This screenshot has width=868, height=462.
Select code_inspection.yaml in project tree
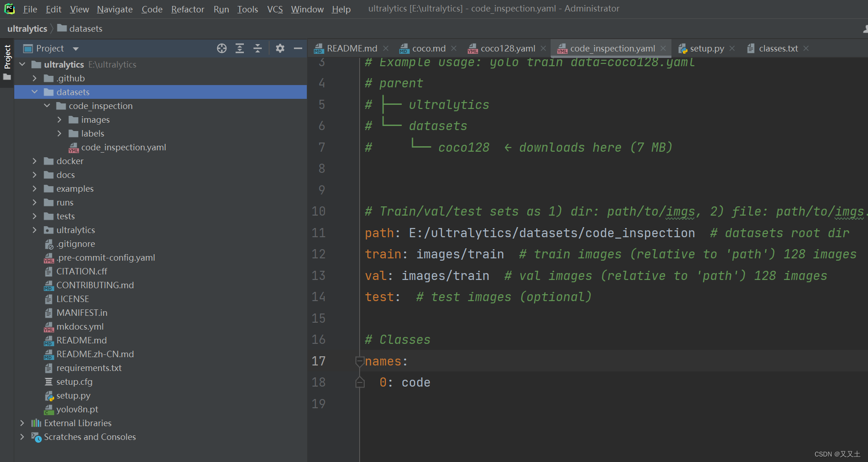pyautogui.click(x=124, y=147)
